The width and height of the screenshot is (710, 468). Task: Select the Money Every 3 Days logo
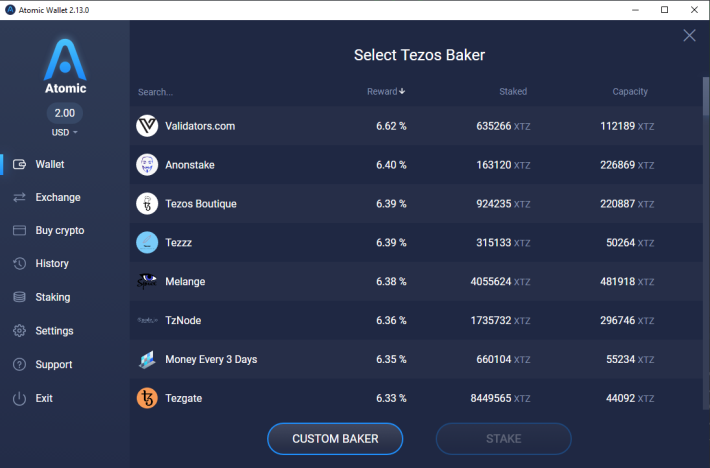[x=147, y=359]
